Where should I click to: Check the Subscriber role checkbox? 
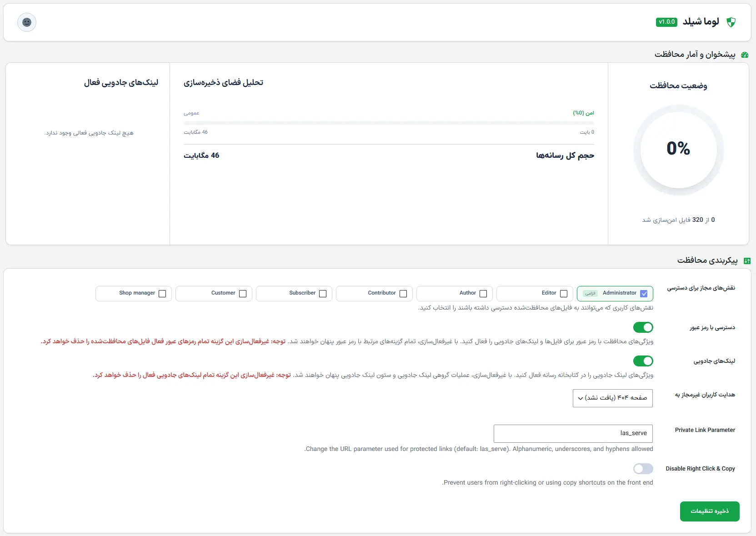[x=323, y=294]
